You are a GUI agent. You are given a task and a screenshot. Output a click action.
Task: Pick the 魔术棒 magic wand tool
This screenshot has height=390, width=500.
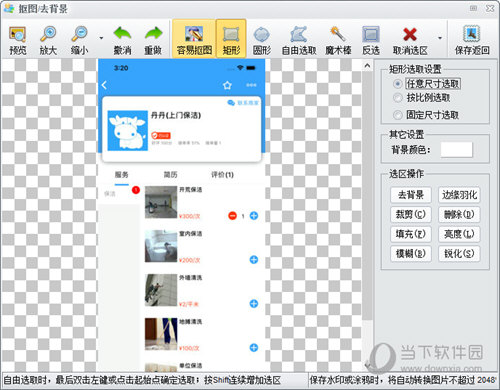[338, 40]
